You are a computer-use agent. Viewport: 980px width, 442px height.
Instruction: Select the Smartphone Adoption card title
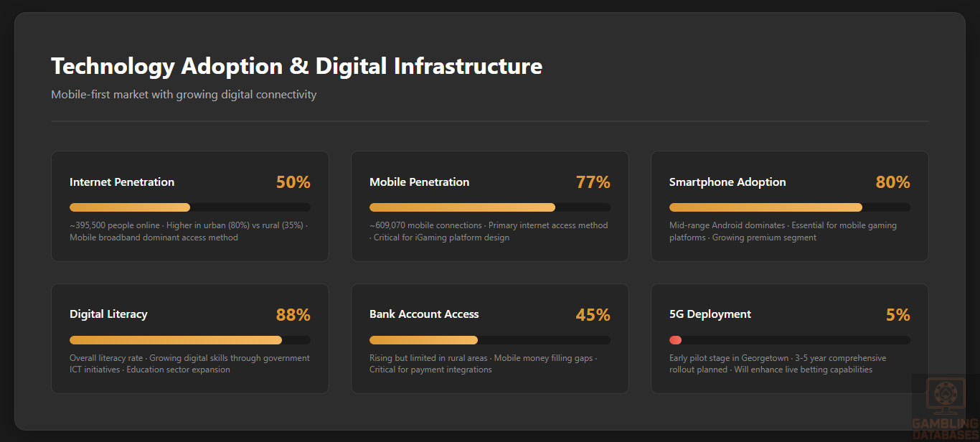[727, 182]
